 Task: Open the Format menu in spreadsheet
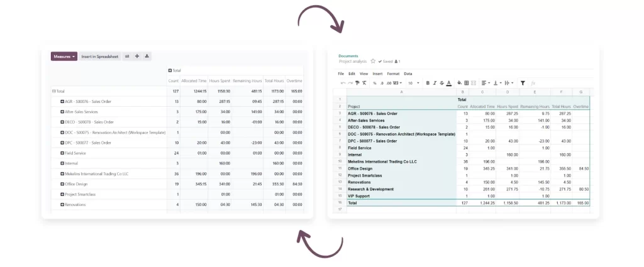click(392, 74)
